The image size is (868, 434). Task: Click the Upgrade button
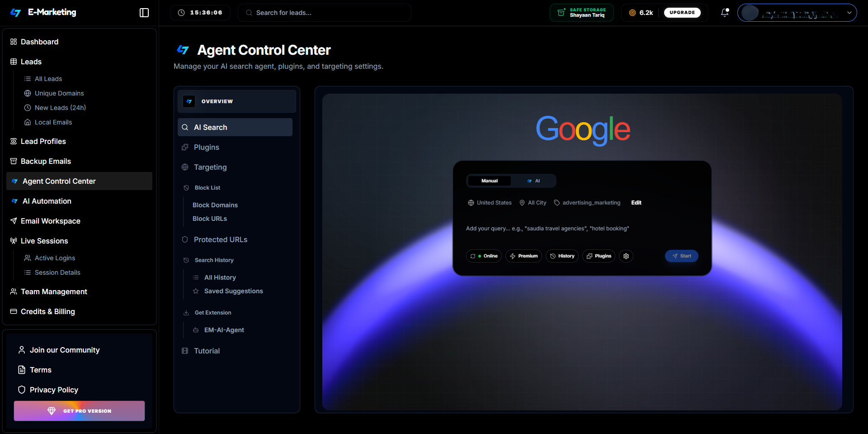pyautogui.click(x=682, y=13)
